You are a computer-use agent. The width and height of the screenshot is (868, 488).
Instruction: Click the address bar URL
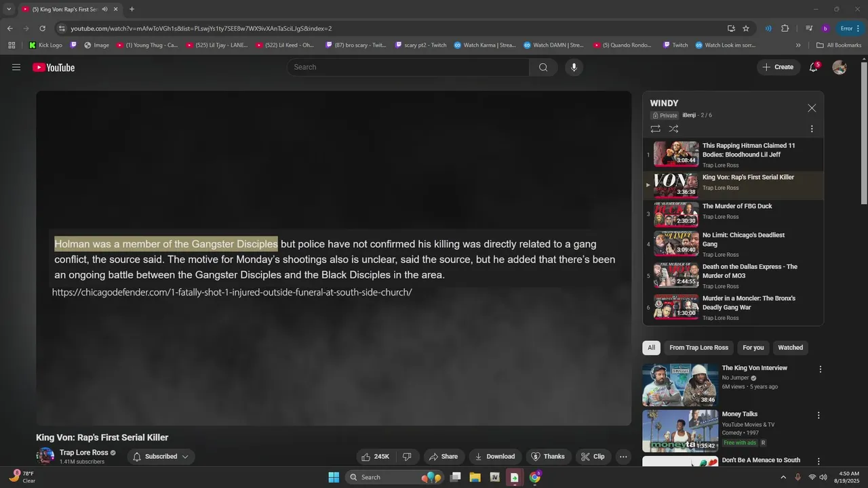pos(201,28)
